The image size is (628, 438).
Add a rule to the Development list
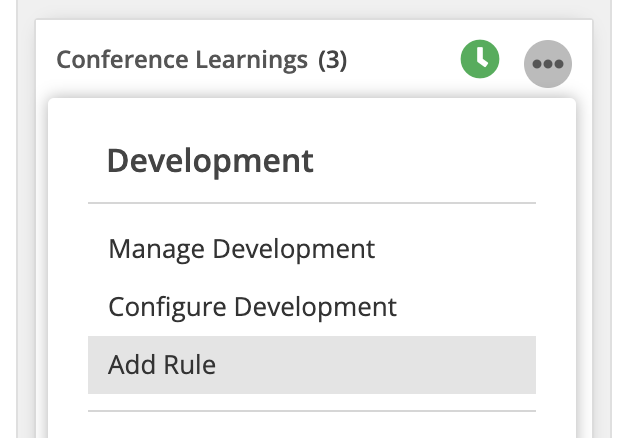312,365
